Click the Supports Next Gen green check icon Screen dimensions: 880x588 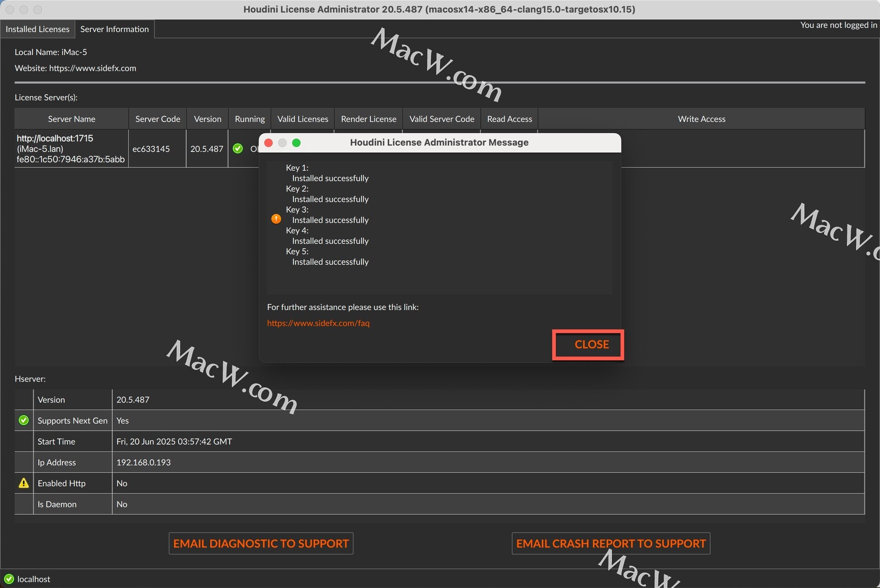tap(23, 420)
